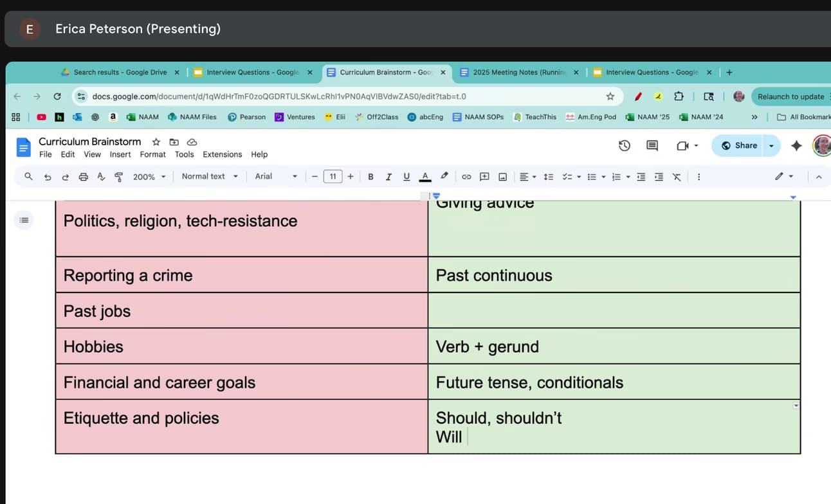Insert a link with the link icon
This screenshot has height=504, width=831.
[466, 176]
